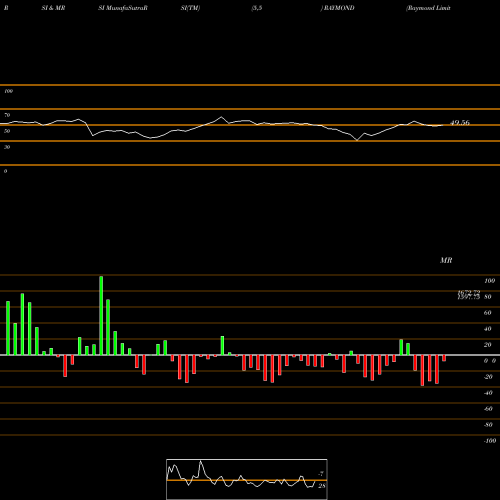Open the mini chart thumbnail at bottom
The height and width of the screenshot is (500, 500).
(247, 479)
